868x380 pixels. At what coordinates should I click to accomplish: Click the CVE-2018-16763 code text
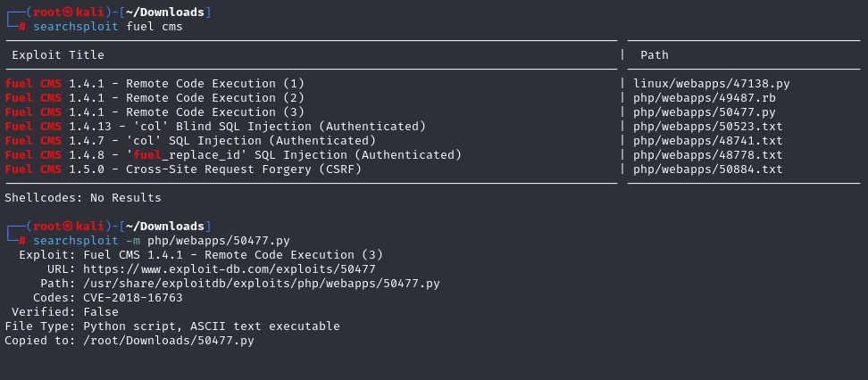coord(133,298)
